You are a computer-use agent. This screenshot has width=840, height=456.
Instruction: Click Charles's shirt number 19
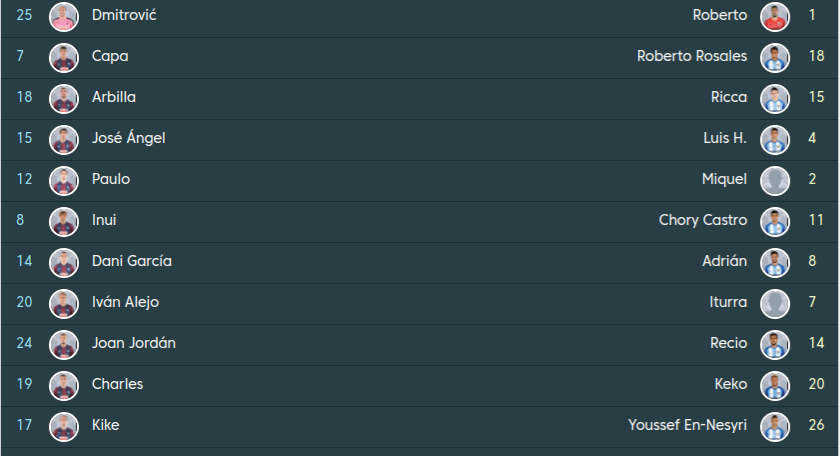(25, 385)
